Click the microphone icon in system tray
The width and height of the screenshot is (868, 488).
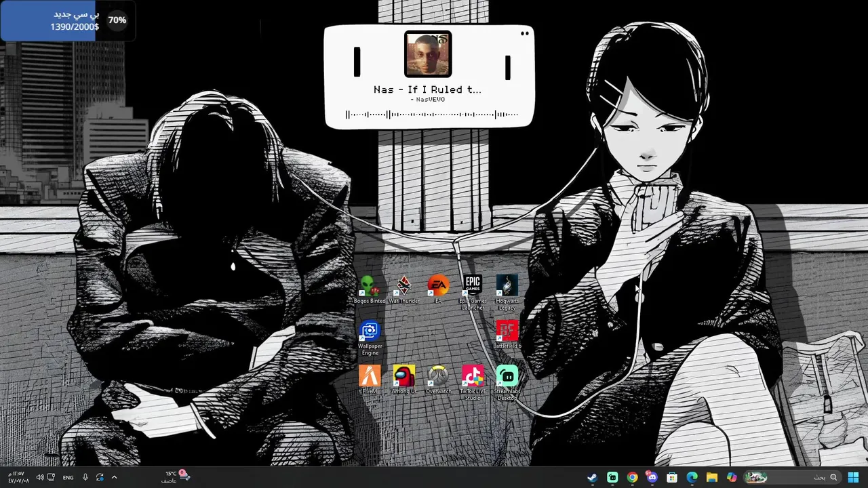[85, 477]
